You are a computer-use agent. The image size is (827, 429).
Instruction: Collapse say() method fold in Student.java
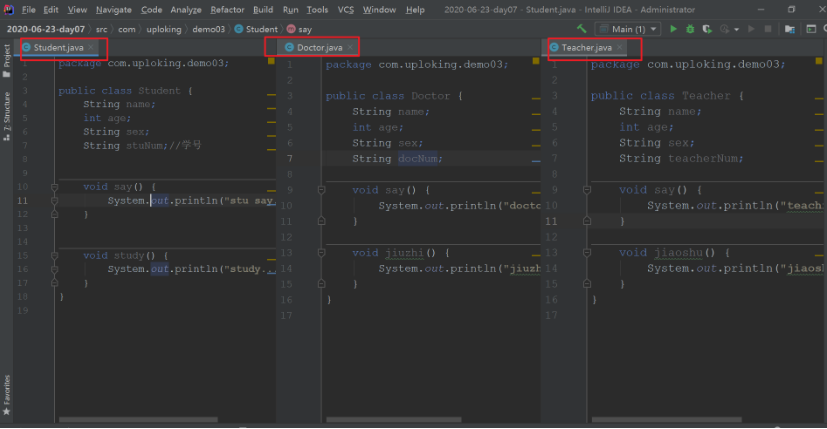(x=54, y=187)
